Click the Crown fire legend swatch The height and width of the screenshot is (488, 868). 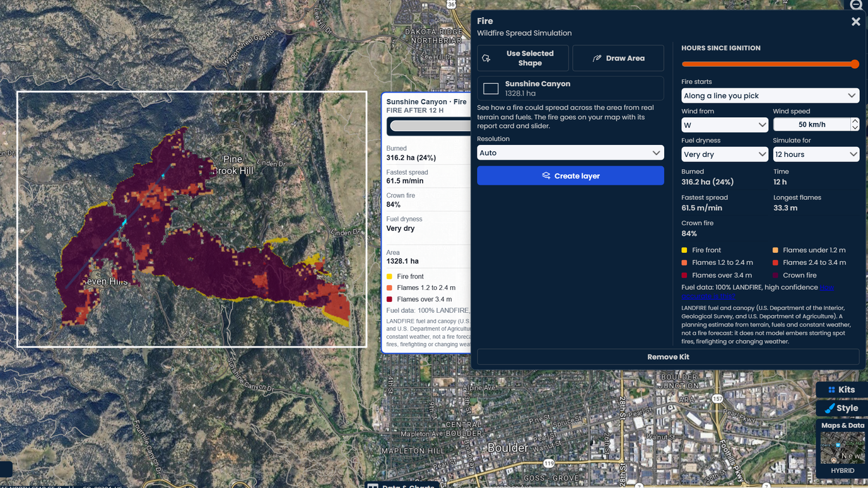click(x=775, y=276)
